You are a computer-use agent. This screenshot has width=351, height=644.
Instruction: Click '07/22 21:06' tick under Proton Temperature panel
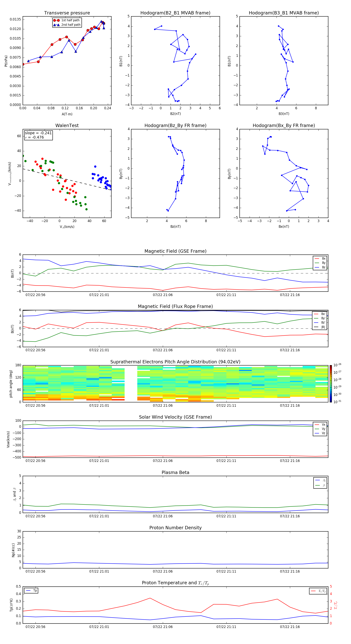[163, 627]
